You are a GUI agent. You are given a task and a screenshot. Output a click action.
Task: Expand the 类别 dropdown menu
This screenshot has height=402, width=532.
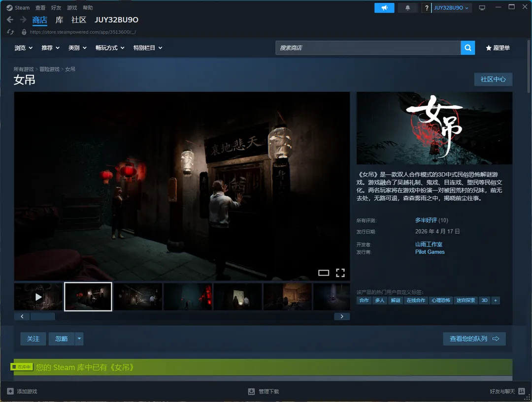click(77, 48)
